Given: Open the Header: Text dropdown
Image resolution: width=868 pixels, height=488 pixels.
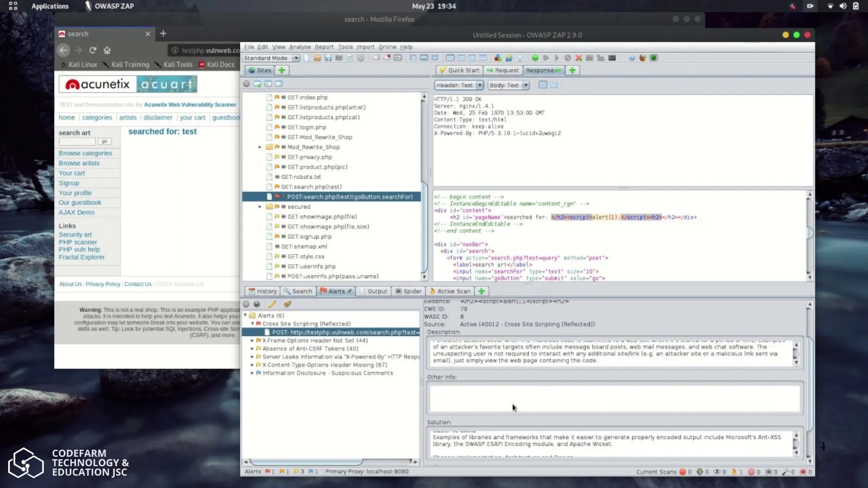Looking at the screenshot, I should click(x=459, y=85).
